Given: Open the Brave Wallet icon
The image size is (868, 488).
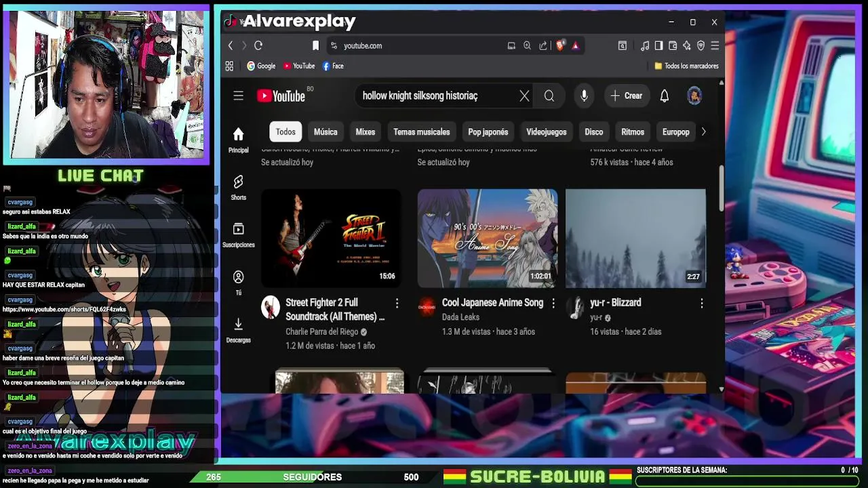Looking at the screenshot, I should [x=673, y=45].
